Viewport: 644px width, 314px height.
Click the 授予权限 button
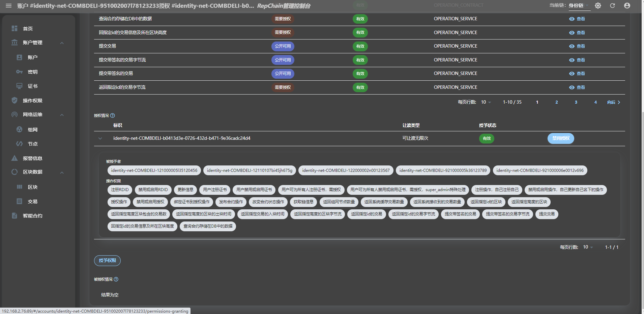pyautogui.click(x=107, y=261)
